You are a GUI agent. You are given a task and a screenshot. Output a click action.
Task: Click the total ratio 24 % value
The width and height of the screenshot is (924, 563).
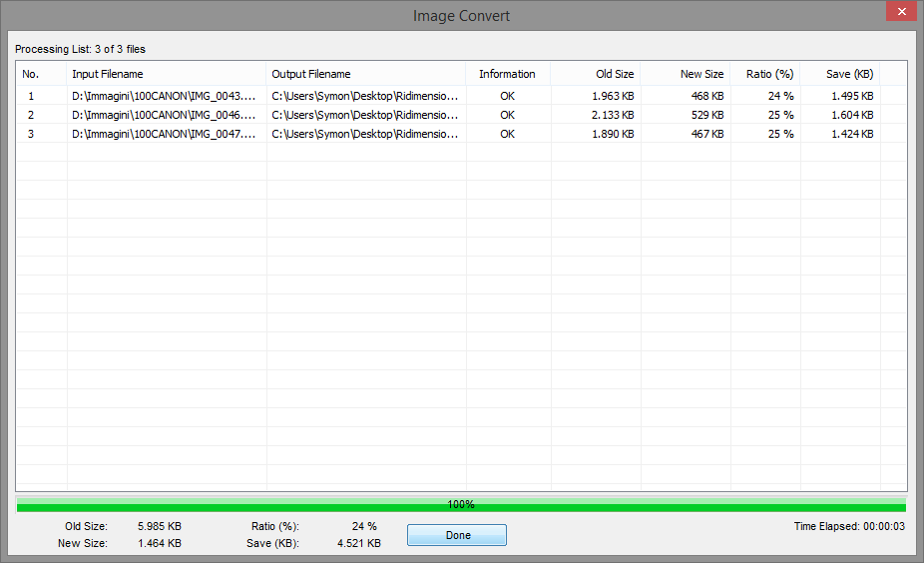coord(364,526)
